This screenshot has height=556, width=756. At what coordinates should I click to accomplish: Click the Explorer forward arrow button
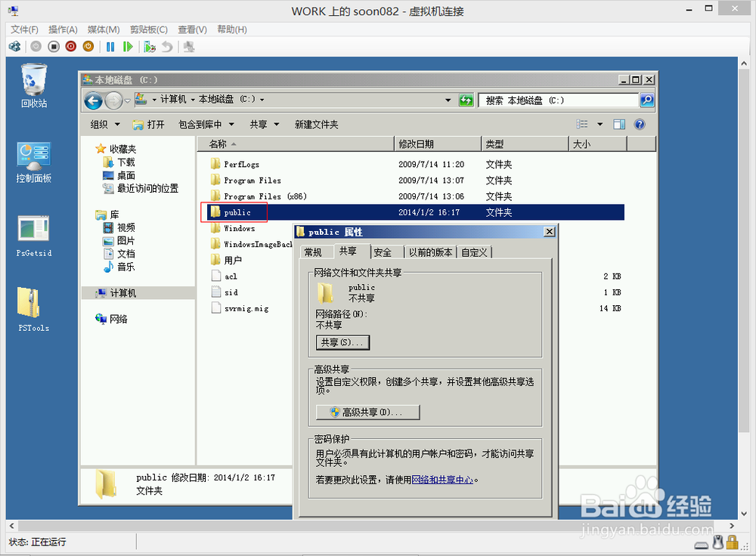[114, 100]
